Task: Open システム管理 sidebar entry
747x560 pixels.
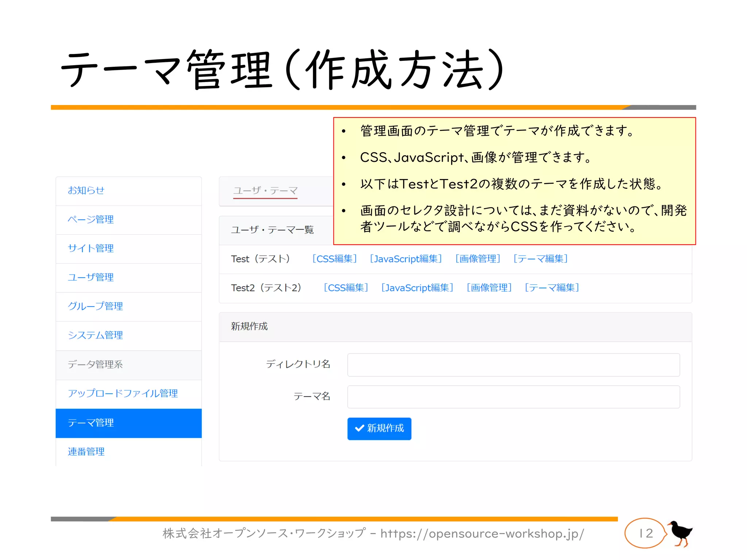Action: 128,336
